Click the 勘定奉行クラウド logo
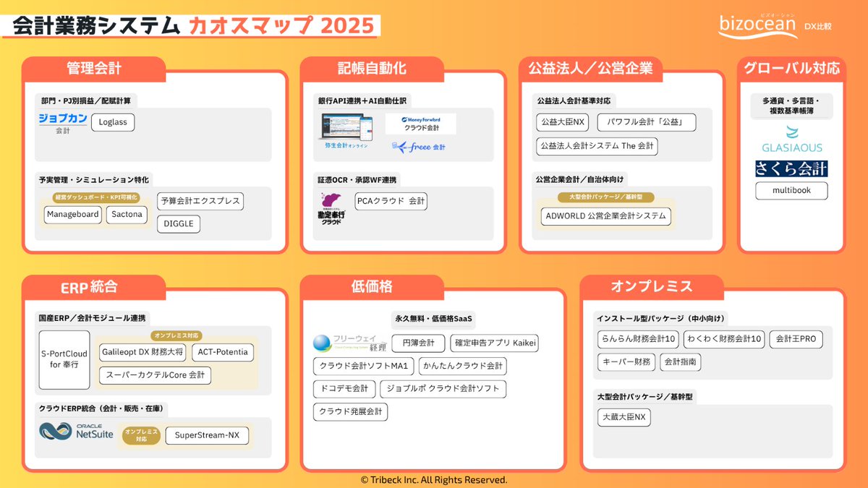 (x=333, y=208)
